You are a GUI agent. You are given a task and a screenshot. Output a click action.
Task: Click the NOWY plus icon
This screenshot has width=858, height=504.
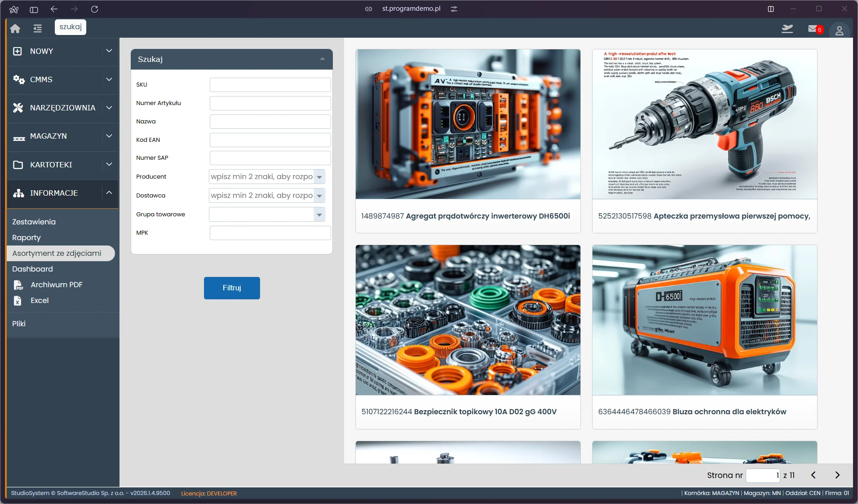click(18, 51)
